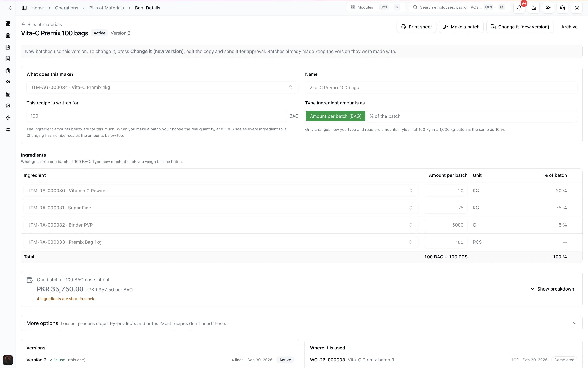The image size is (588, 368).
Task: Open the support headset icon
Action: 562,8
